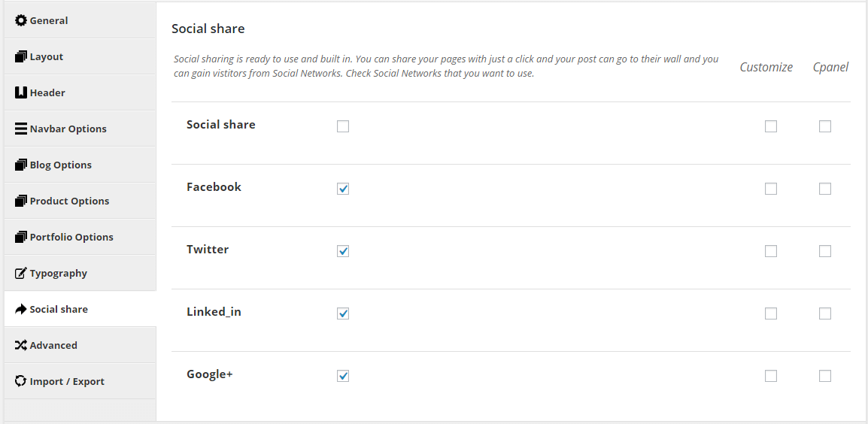
Task: Click the Navbar Options hamburger icon
Action: pos(21,129)
